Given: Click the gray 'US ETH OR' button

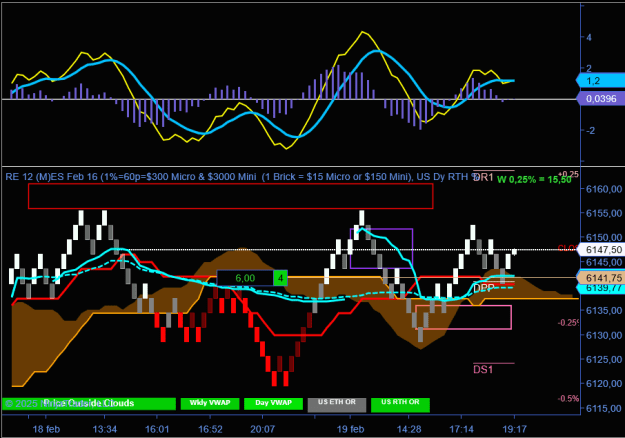Looking at the screenshot, I should point(337,405).
